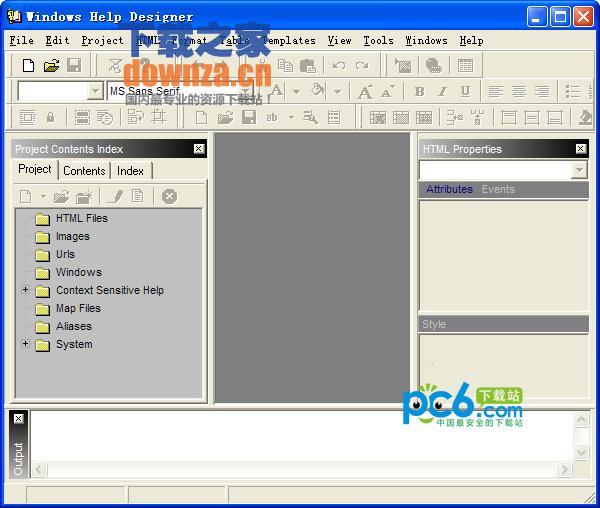
Task: Undo the last action
Action: click(x=339, y=65)
